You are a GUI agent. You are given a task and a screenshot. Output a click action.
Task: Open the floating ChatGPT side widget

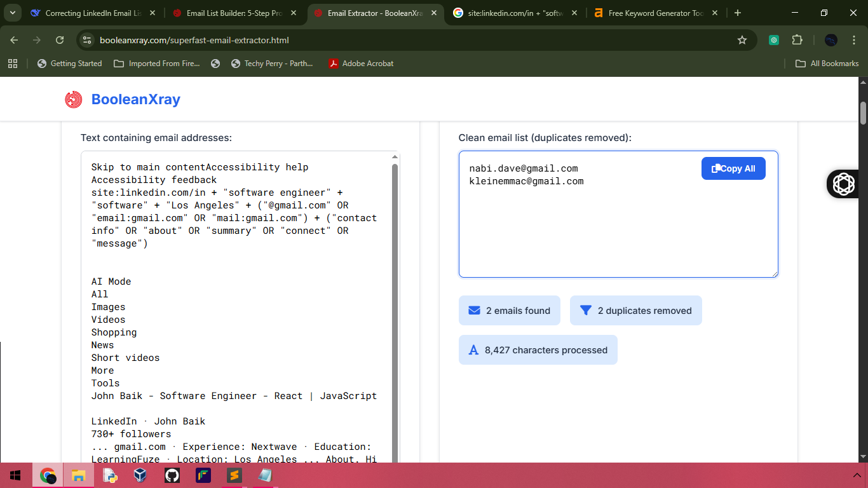844,184
